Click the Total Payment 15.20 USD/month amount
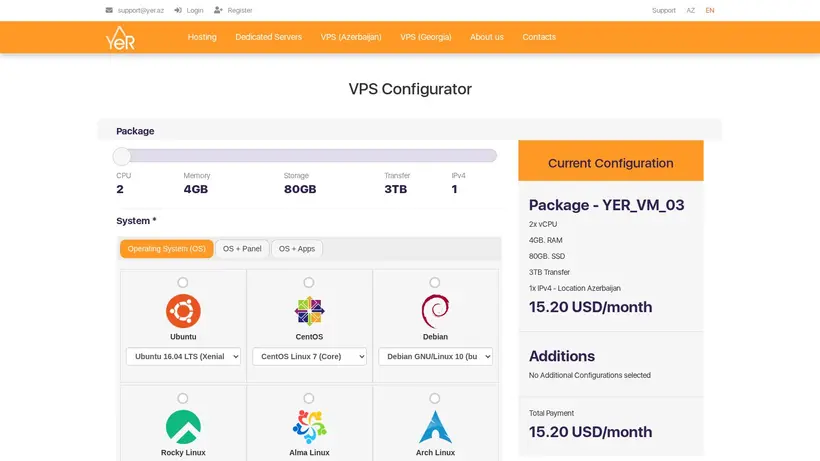 [590, 432]
